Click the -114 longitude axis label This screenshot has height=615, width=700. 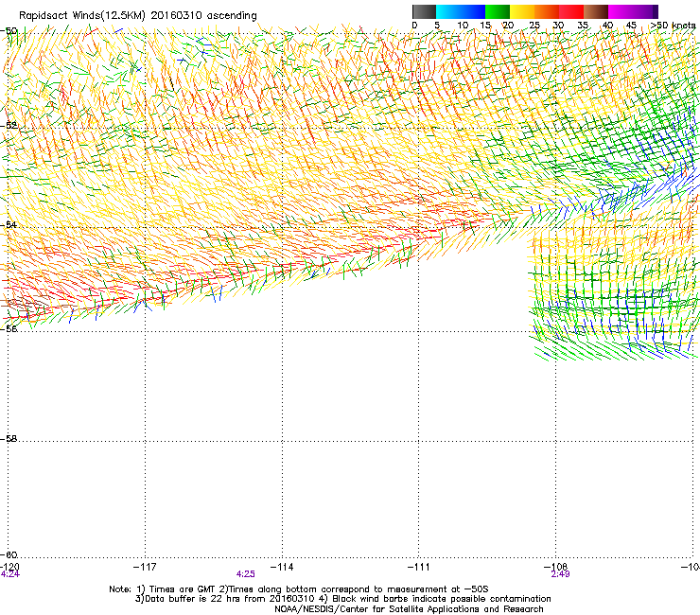[x=282, y=567]
